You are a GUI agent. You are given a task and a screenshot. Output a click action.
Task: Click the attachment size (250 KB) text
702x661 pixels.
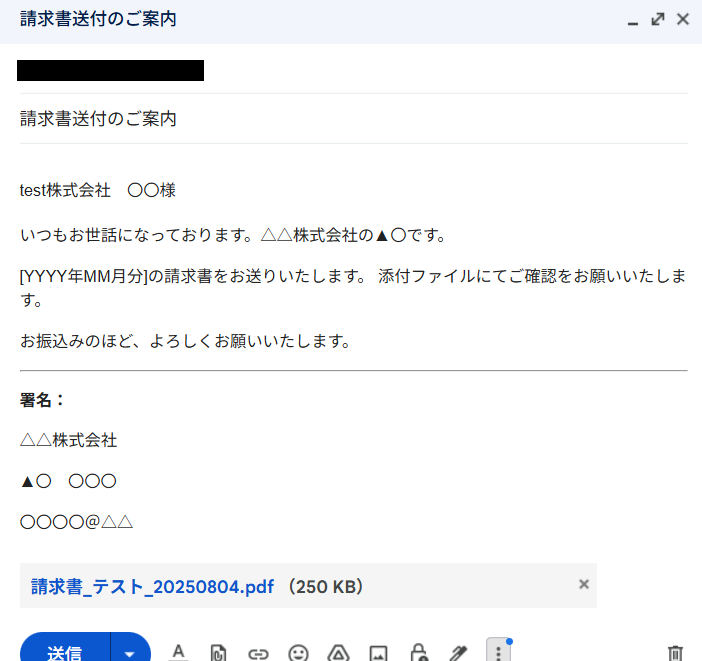click(326, 586)
